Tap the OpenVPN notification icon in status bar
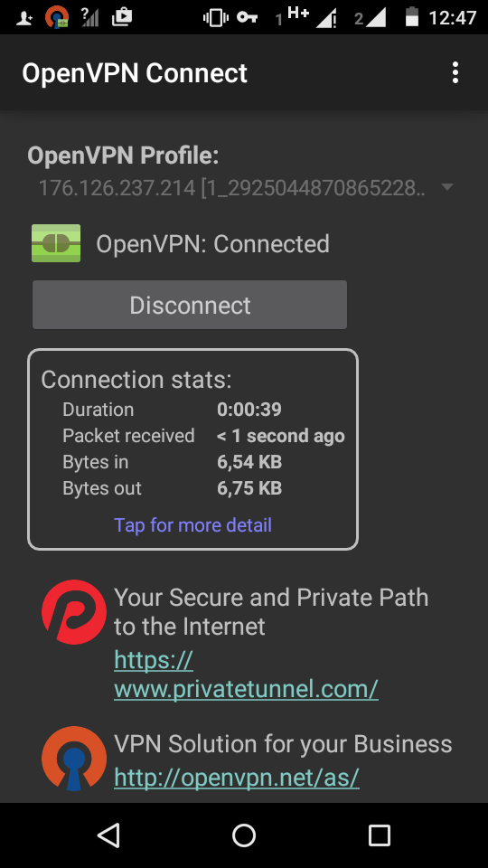488x868 pixels. point(57,17)
